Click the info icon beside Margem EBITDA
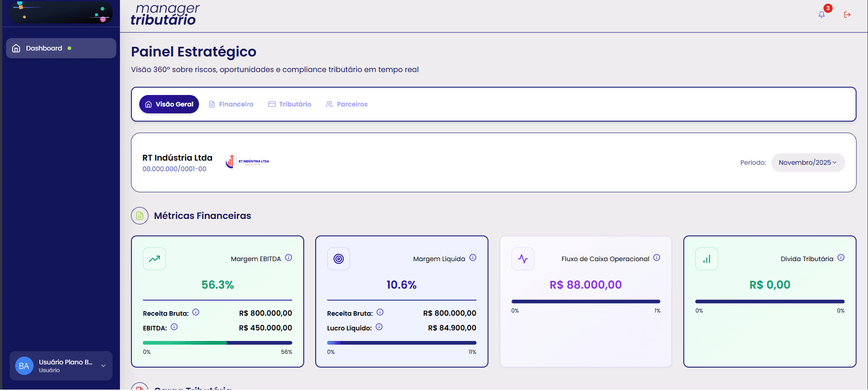The height and width of the screenshot is (391, 868). pos(289,258)
